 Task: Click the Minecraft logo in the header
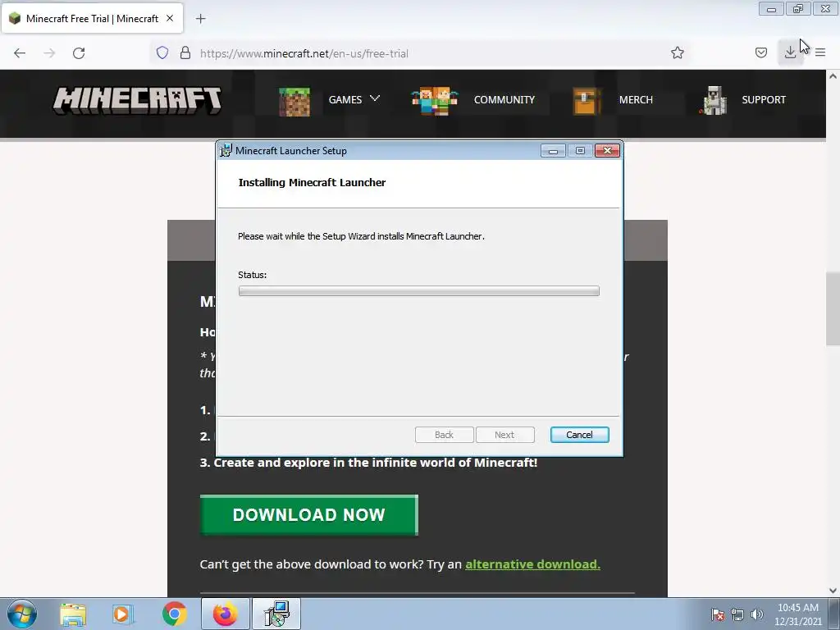click(137, 100)
